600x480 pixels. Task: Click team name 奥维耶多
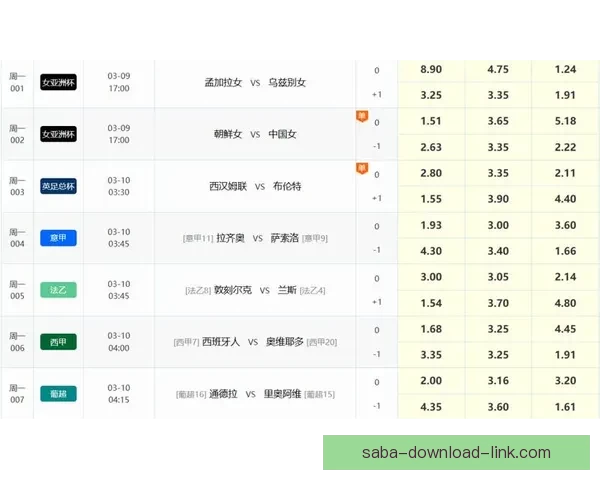pos(285,342)
